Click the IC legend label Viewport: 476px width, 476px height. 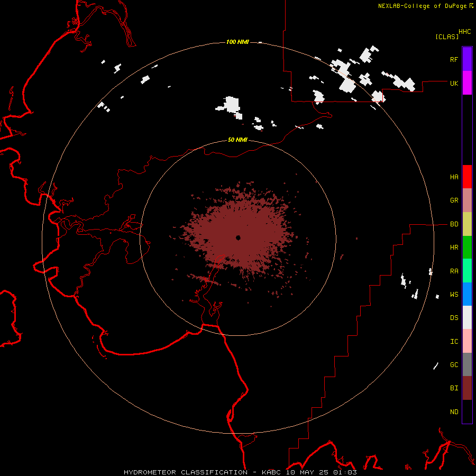click(x=454, y=342)
